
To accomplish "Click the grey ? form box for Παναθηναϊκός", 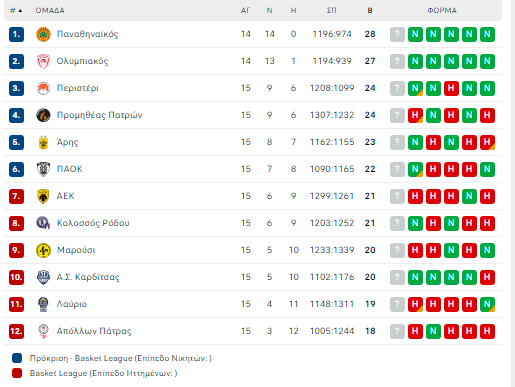I will pos(397,34).
